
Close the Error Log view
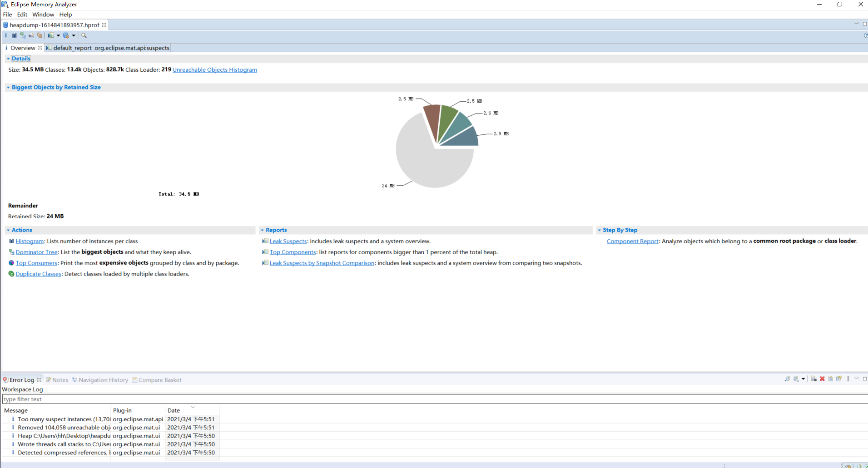(39, 380)
